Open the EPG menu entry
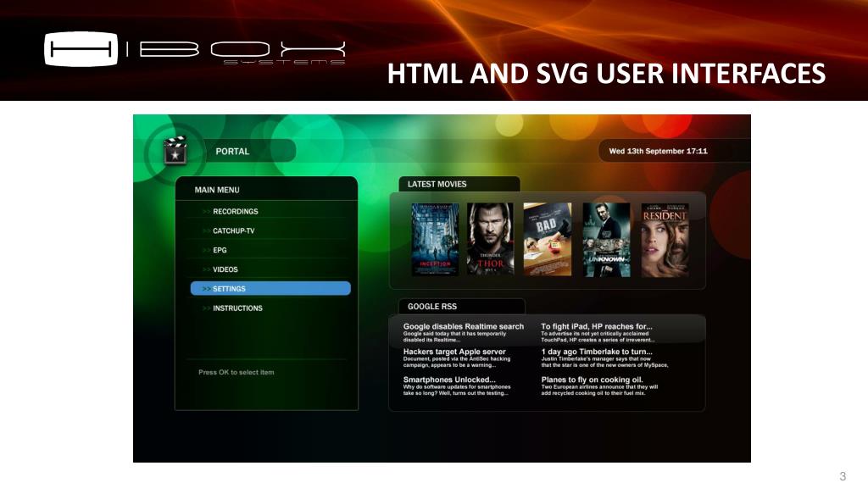 point(220,250)
